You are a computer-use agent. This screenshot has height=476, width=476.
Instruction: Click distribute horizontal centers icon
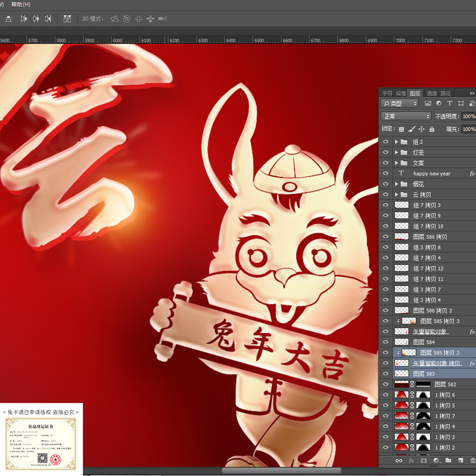36,19
